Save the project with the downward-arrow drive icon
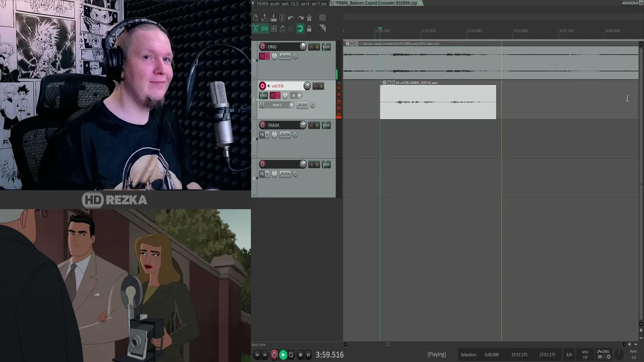The image size is (644, 362). click(x=273, y=18)
